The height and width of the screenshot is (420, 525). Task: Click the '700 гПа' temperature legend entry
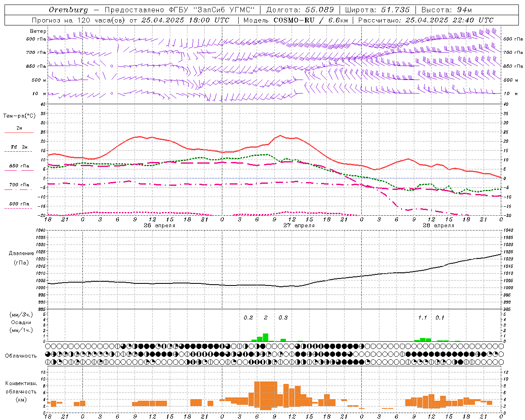pos(19,185)
